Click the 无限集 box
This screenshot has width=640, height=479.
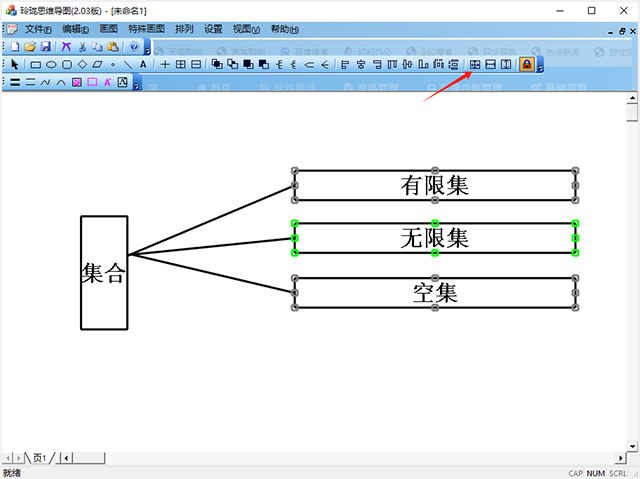pos(435,238)
